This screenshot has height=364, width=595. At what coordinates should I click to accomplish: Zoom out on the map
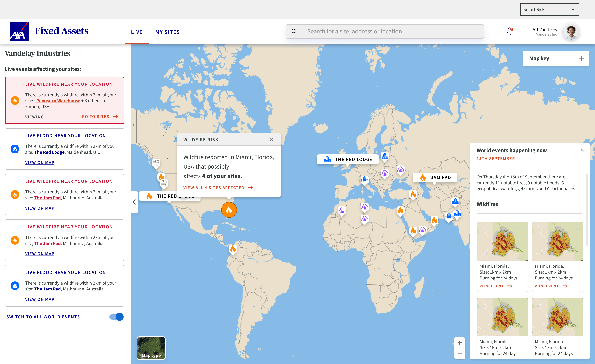pyautogui.click(x=460, y=354)
